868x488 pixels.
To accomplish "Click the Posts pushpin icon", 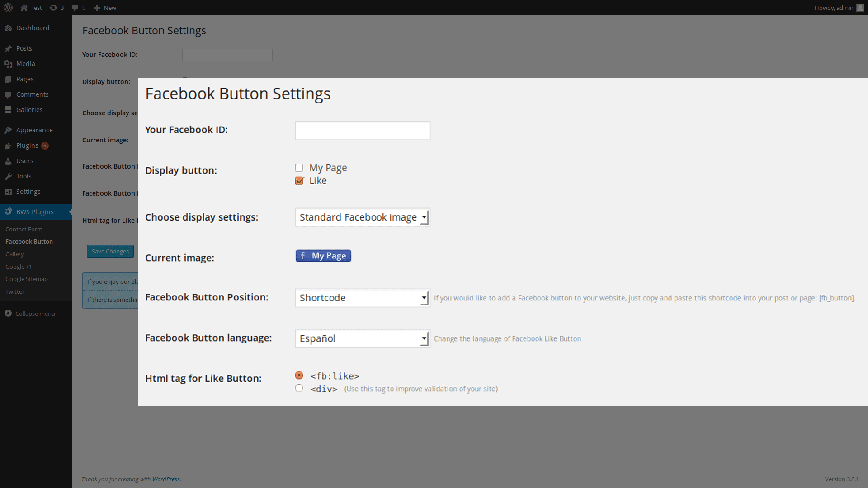I will click(8, 48).
